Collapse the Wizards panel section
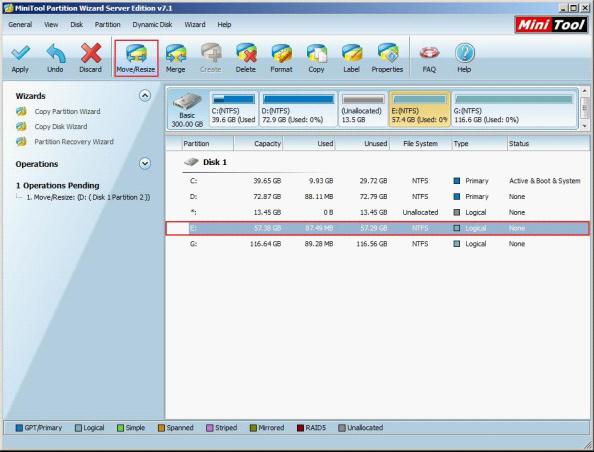The image size is (594, 452). click(145, 95)
